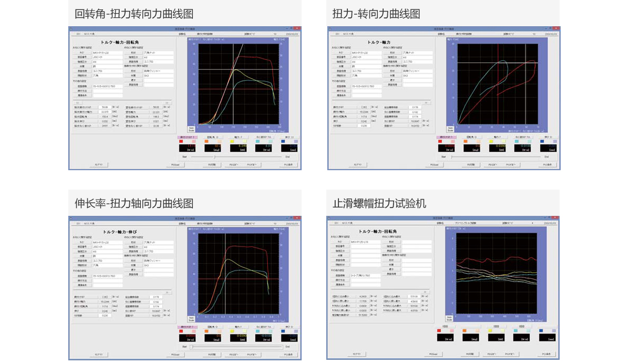Pick the bright yellow swatch in the 回转角-扭力转向力 window

tap(232, 141)
